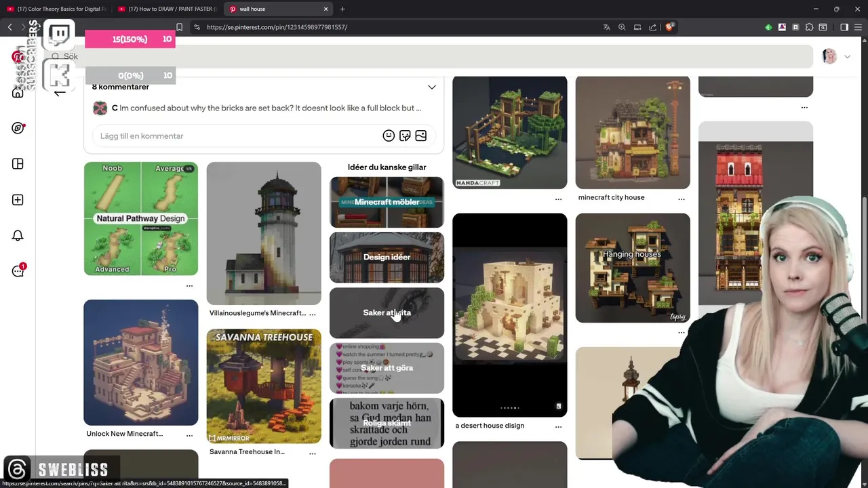Open the Explore compass in sidebar
Screen dimensions: 868x488
click(x=18, y=128)
